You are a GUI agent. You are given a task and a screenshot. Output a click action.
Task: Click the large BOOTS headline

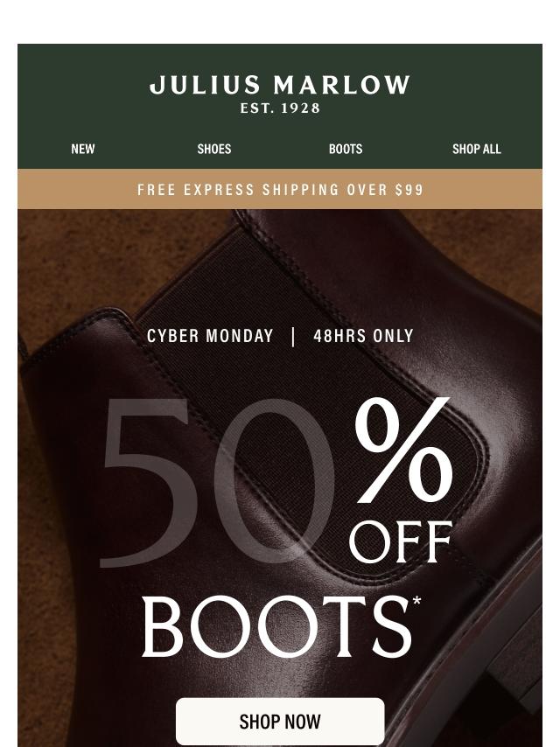coord(276,627)
